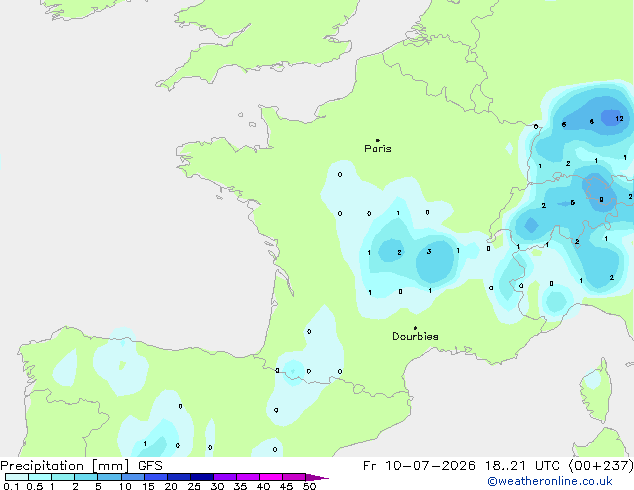Screen dimensions: 634x490
Task: Click the 1–2 mm legend swatch
Action: [x=63, y=477]
